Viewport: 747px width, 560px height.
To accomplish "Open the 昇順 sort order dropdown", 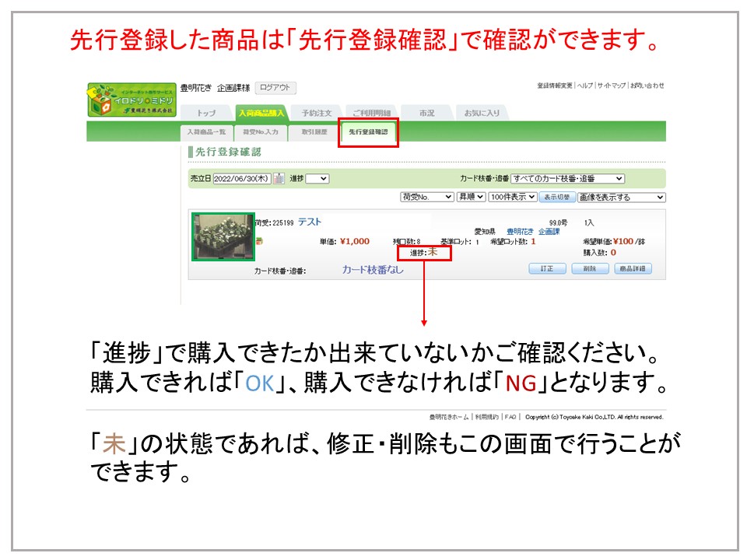I will coord(471,198).
